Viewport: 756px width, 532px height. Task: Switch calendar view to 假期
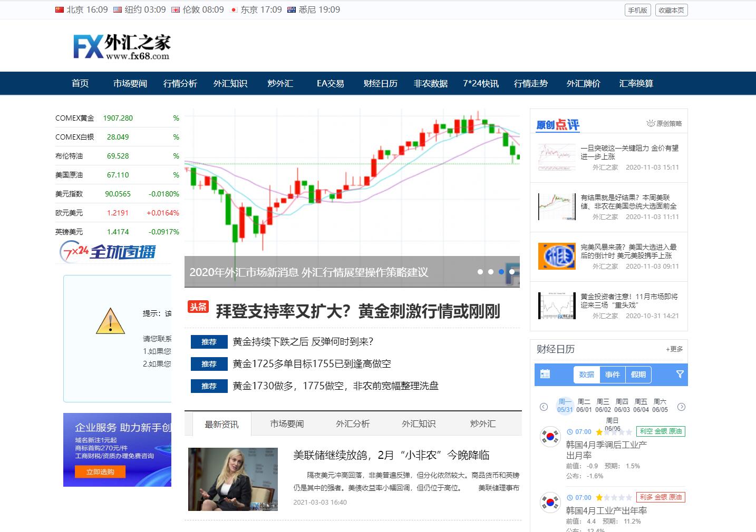click(638, 375)
